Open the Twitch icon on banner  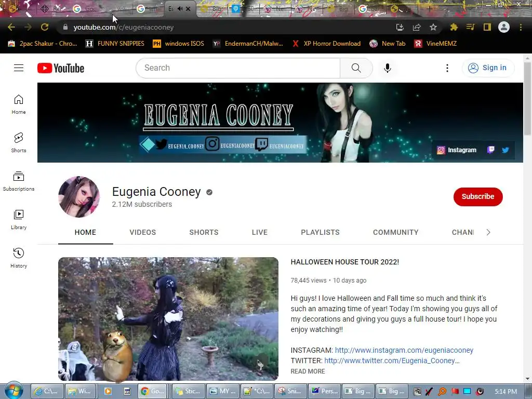click(490, 150)
